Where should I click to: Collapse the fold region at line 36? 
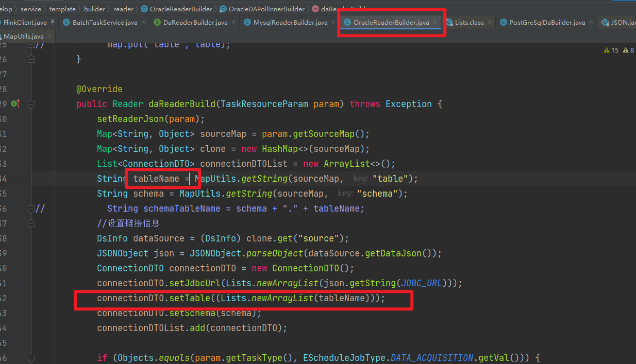[31, 208]
